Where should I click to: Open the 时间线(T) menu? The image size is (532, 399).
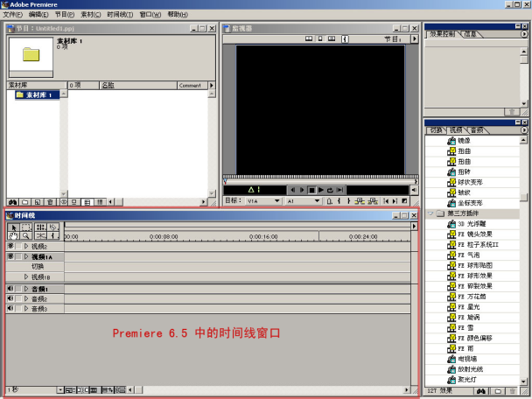pos(120,14)
